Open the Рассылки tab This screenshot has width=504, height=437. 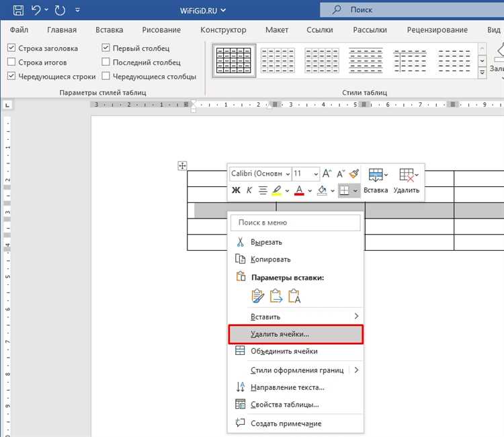370,30
